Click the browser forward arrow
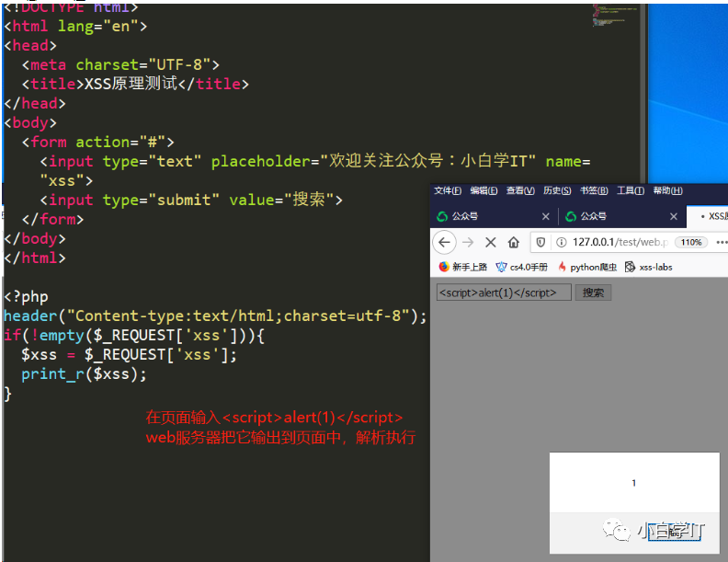Screen dimensions: 728x562 [x=468, y=242]
